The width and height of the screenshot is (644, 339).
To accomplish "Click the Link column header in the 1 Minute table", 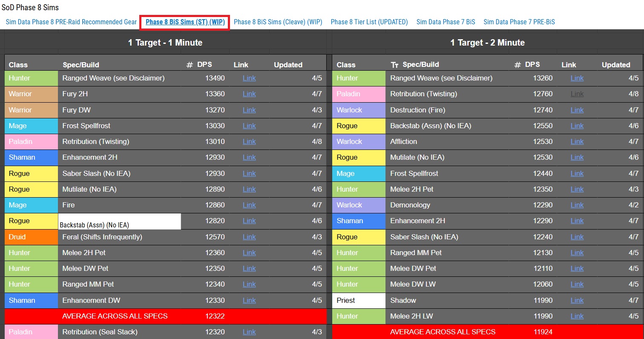I will click(x=241, y=65).
